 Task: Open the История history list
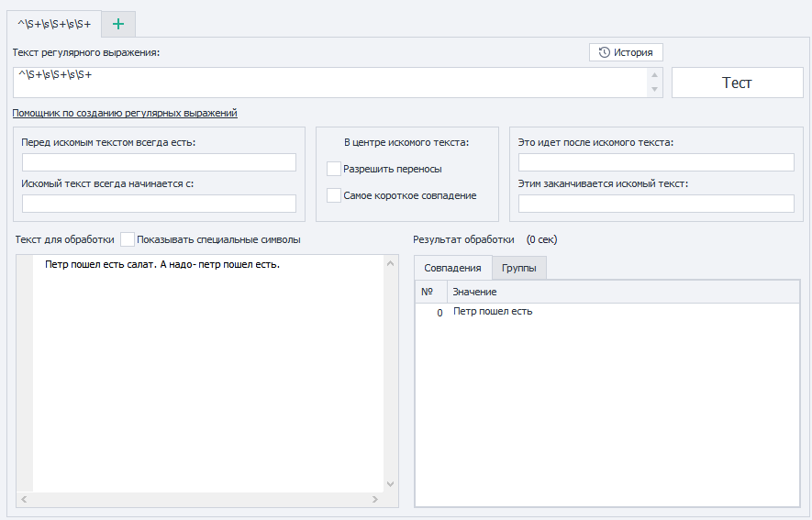(x=626, y=52)
